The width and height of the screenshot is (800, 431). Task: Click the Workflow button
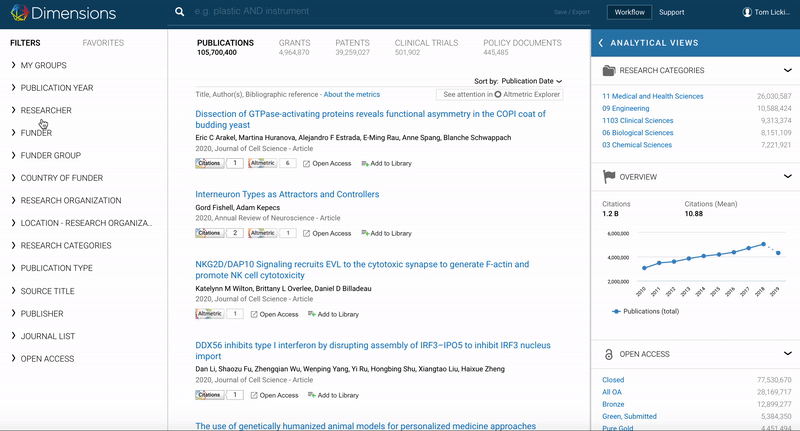[x=630, y=13]
